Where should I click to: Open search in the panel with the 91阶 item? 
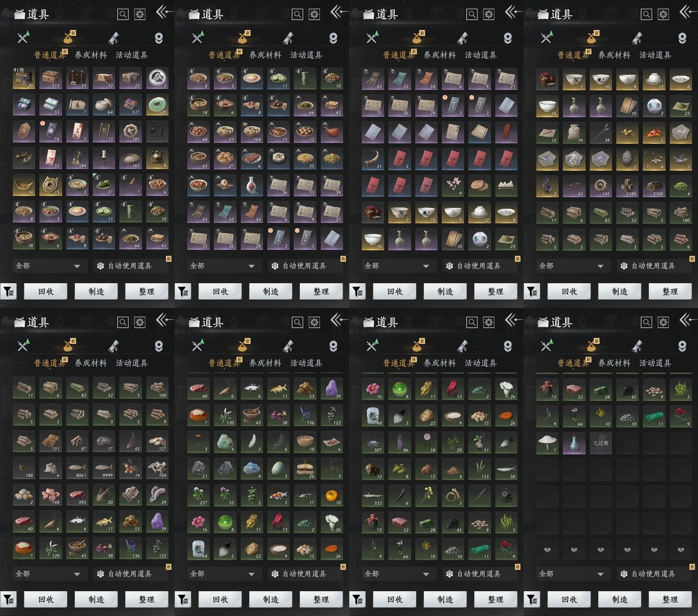[123, 15]
